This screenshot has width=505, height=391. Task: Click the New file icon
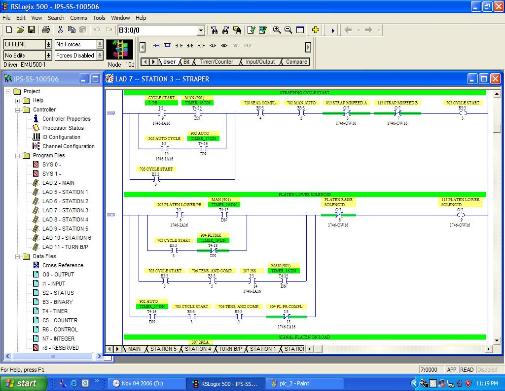(9, 30)
